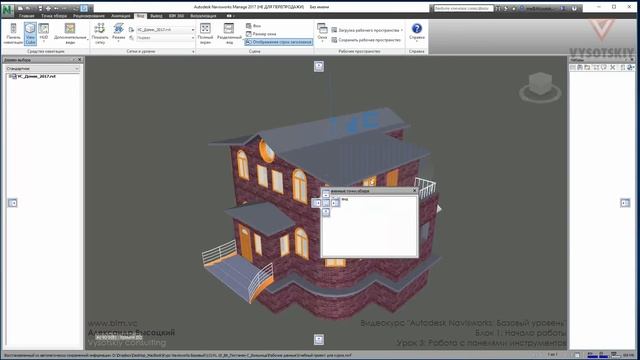Switch to BIM 360 ribbon tab
The image size is (640, 360).
(176, 16)
